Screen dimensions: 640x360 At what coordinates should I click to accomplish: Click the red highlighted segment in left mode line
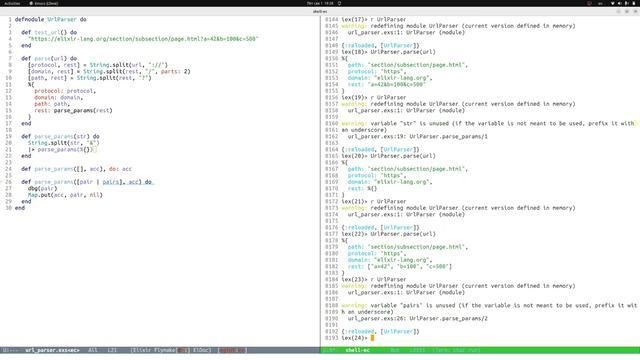point(232,350)
